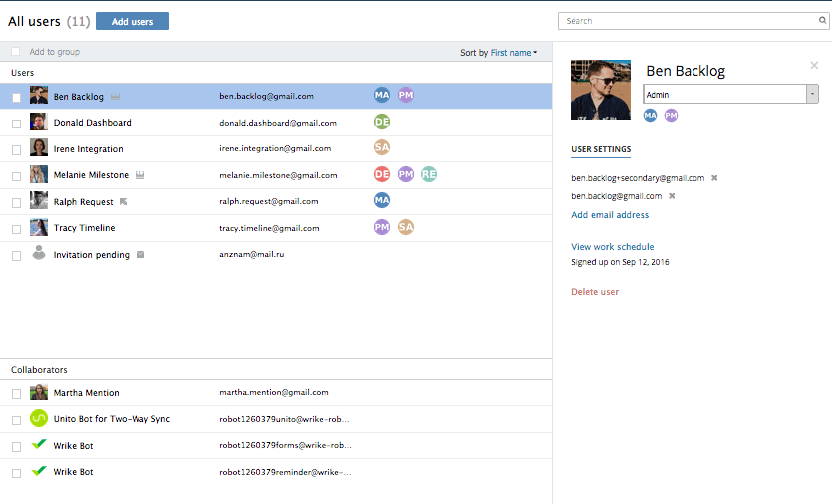Open the User Settings tab

click(601, 150)
